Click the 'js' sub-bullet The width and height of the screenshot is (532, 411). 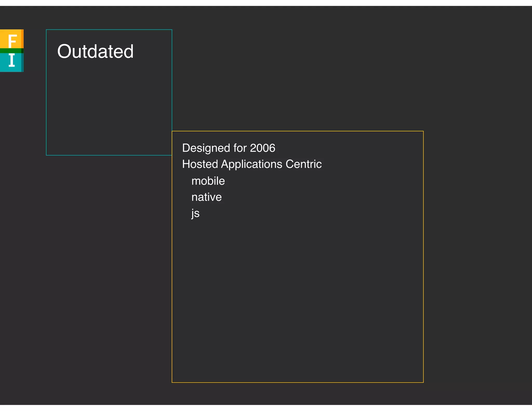(x=195, y=213)
